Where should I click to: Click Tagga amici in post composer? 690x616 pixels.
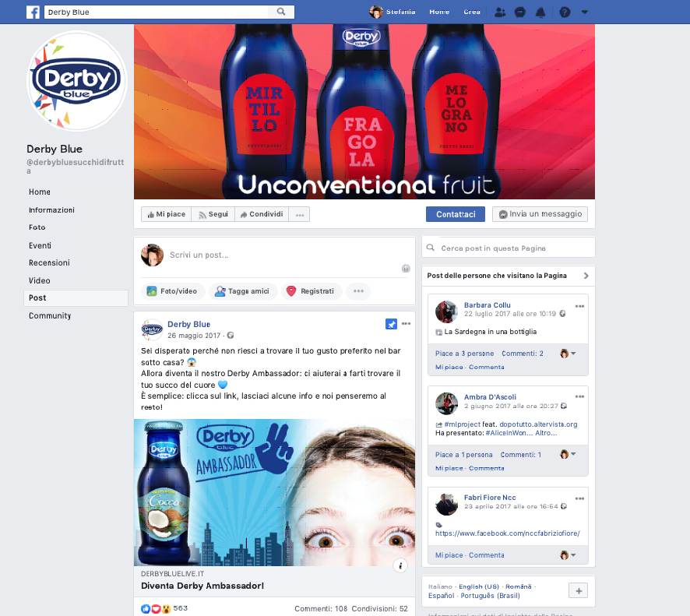pos(243,291)
